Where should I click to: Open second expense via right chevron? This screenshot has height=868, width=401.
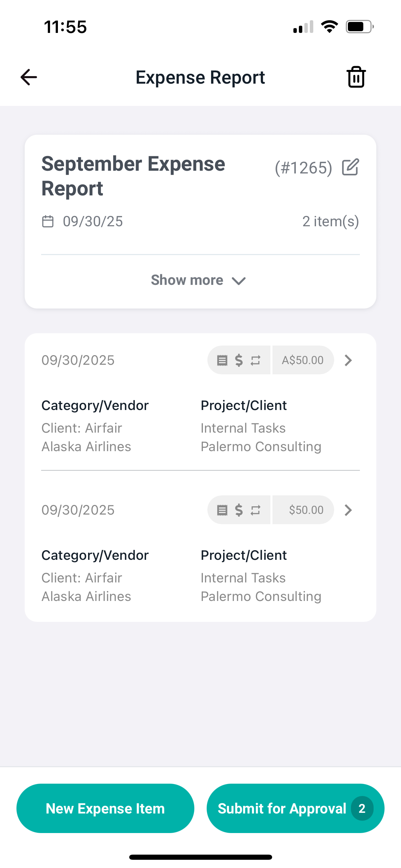pyautogui.click(x=348, y=510)
